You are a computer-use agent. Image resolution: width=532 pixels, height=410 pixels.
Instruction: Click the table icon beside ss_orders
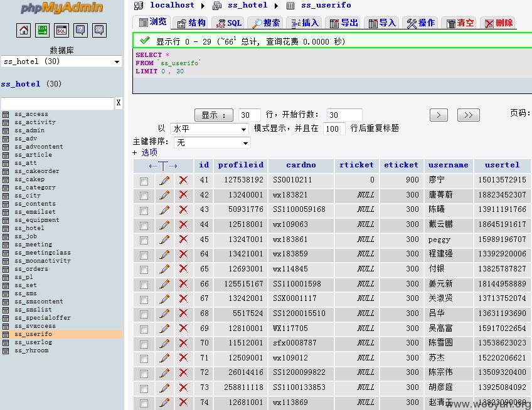pyautogui.click(x=6, y=270)
